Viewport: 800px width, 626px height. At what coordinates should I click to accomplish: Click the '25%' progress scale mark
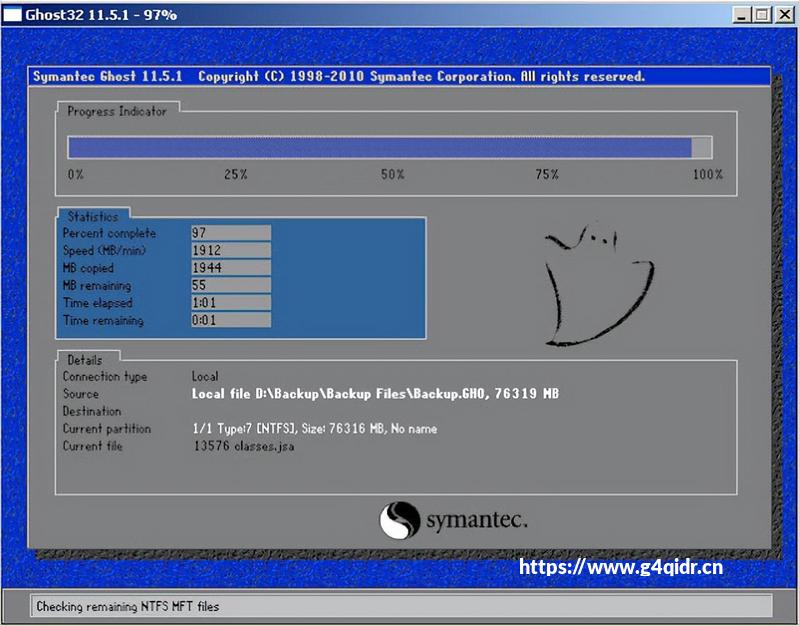pyautogui.click(x=236, y=174)
